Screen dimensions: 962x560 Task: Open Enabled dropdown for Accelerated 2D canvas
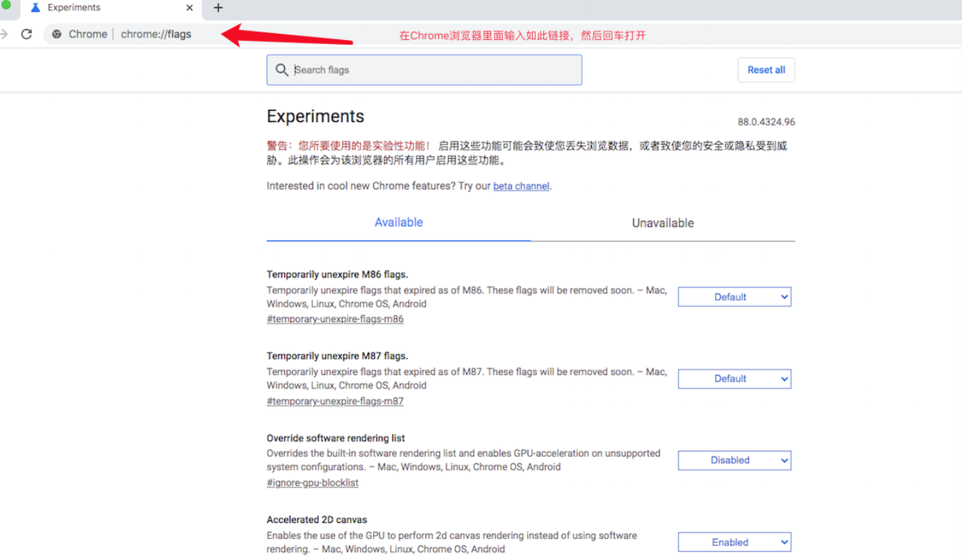pyautogui.click(x=735, y=542)
